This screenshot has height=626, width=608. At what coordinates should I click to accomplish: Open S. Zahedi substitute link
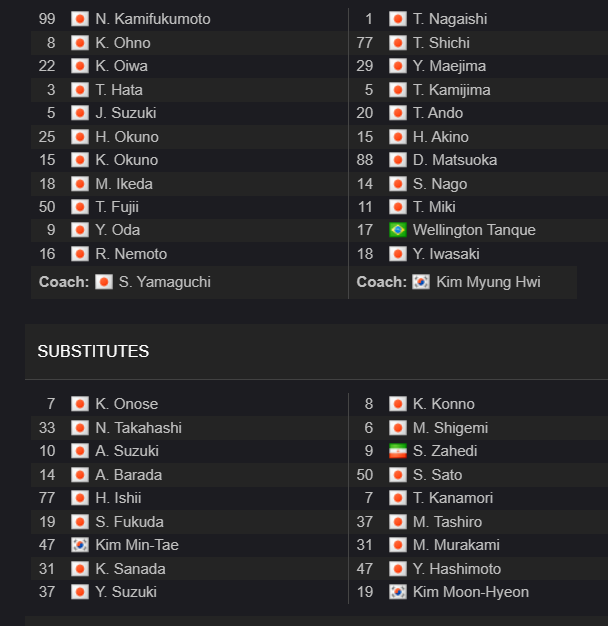(x=445, y=451)
